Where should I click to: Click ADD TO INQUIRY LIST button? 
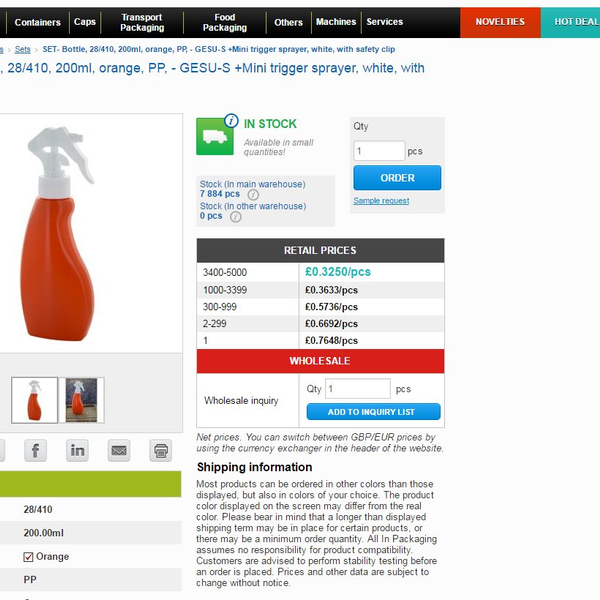pos(373,412)
